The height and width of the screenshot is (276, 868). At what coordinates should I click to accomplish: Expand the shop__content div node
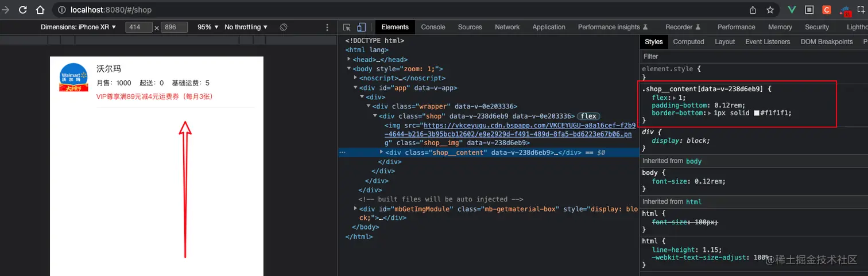point(382,153)
